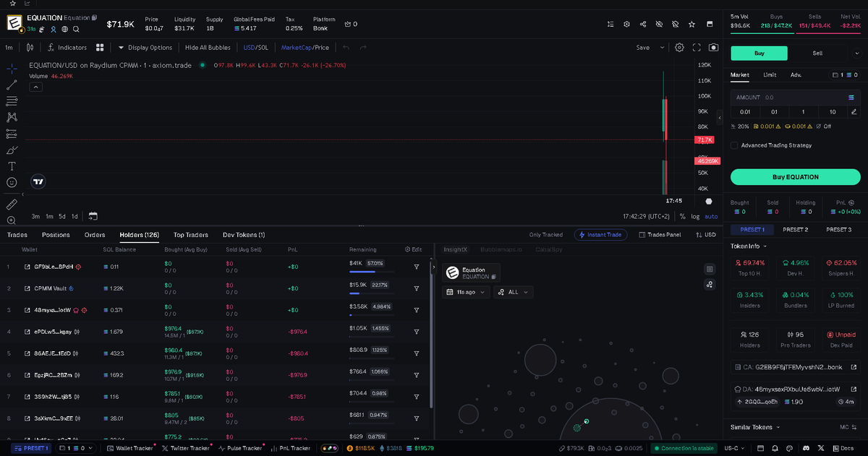Expand the buy panel options chevron
Viewport: 868px width, 456px height.
click(858, 52)
